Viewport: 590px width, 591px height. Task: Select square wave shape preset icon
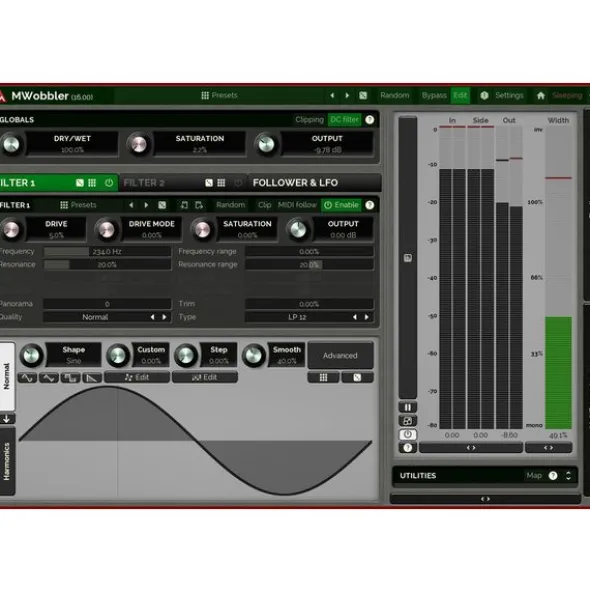tap(70, 378)
